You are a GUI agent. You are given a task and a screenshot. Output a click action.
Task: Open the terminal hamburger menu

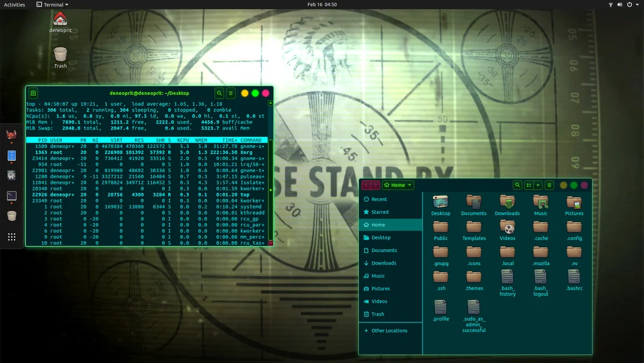pyautogui.click(x=230, y=93)
